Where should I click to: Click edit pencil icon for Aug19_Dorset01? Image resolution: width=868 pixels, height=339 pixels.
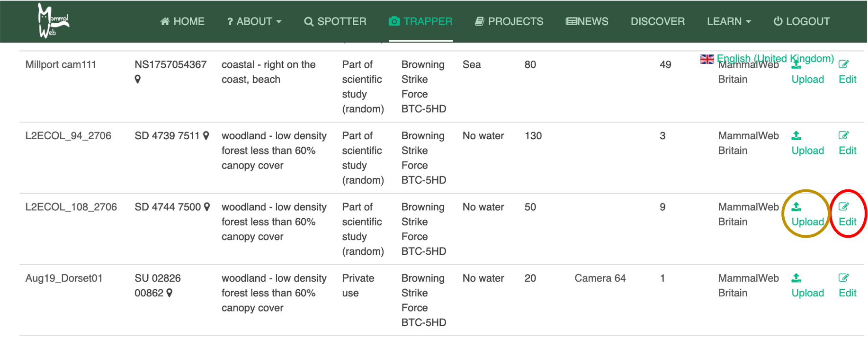[843, 278]
